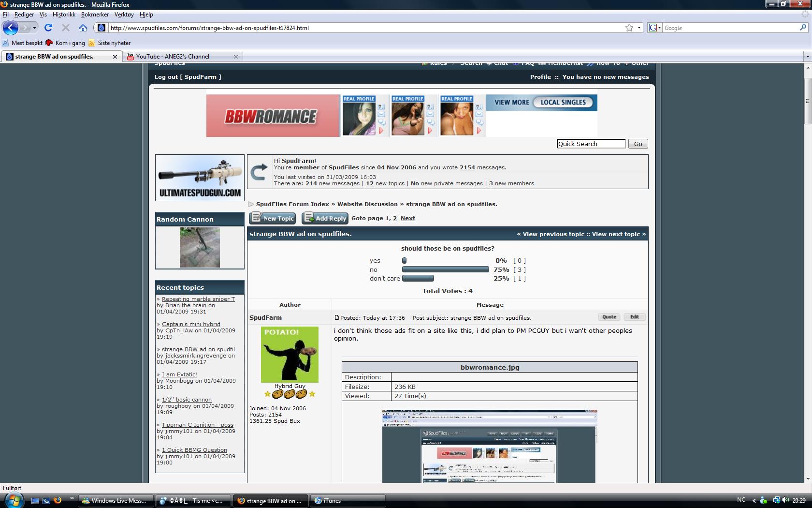Open the Repeating marble sniper T topic

point(198,299)
